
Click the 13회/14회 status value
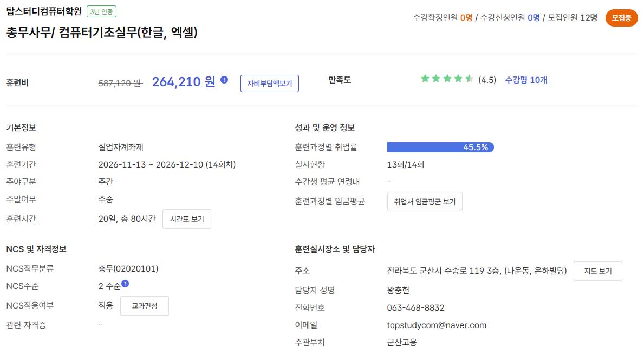[405, 165]
